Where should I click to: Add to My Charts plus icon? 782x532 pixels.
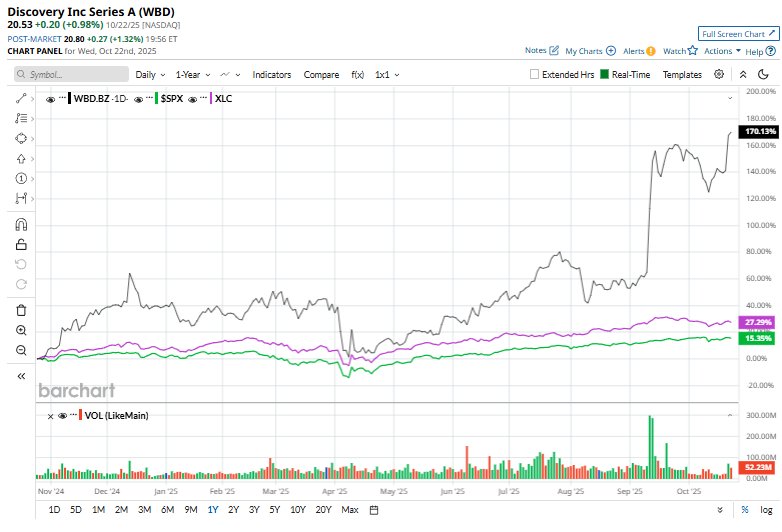[x=610, y=51]
